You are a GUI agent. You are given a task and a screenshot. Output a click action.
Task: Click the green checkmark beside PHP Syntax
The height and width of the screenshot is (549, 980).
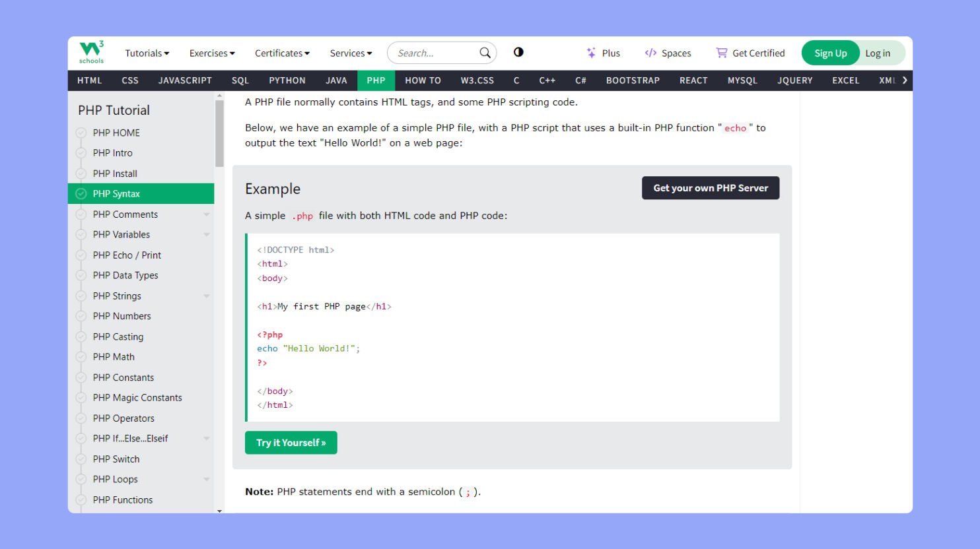point(80,193)
